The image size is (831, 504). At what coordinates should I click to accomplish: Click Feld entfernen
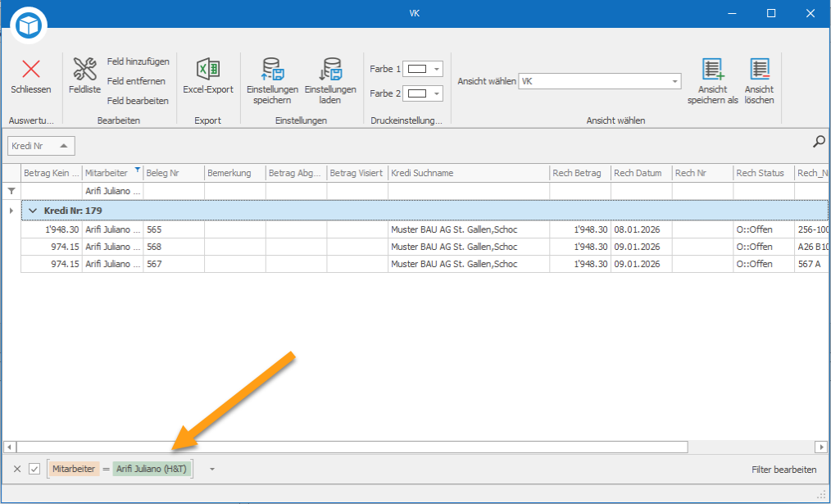[136, 81]
